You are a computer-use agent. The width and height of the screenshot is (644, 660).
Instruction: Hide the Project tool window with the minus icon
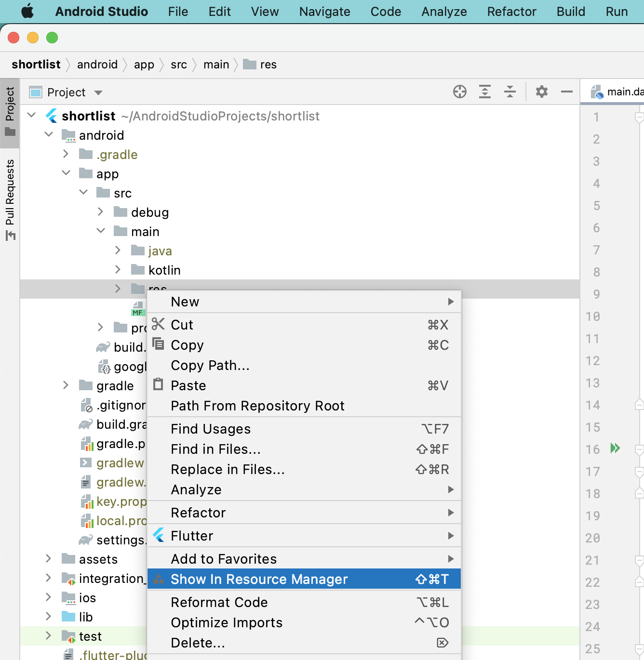point(566,92)
